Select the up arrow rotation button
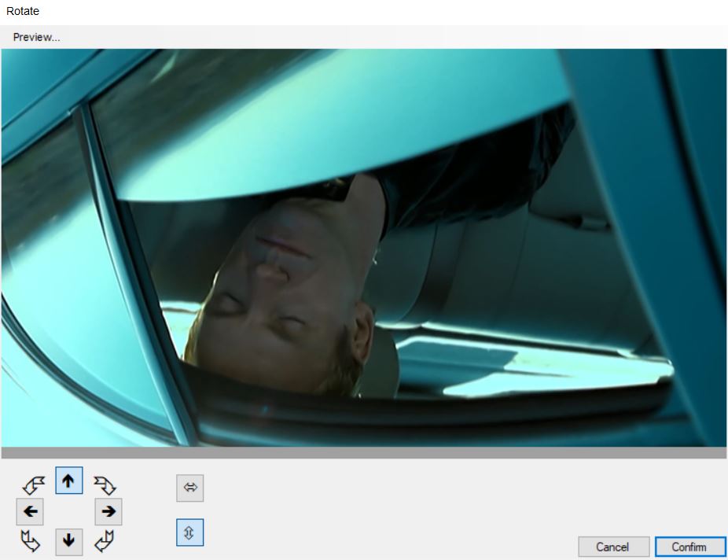This screenshot has width=728, height=560. [68, 481]
